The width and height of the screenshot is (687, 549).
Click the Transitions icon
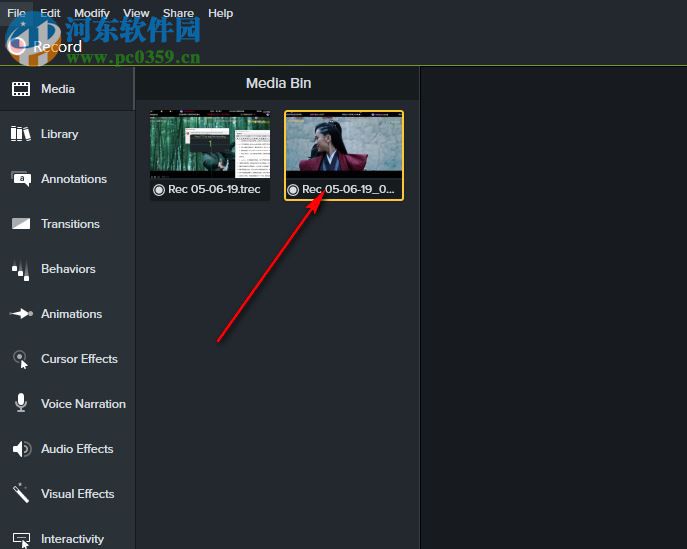(21, 224)
